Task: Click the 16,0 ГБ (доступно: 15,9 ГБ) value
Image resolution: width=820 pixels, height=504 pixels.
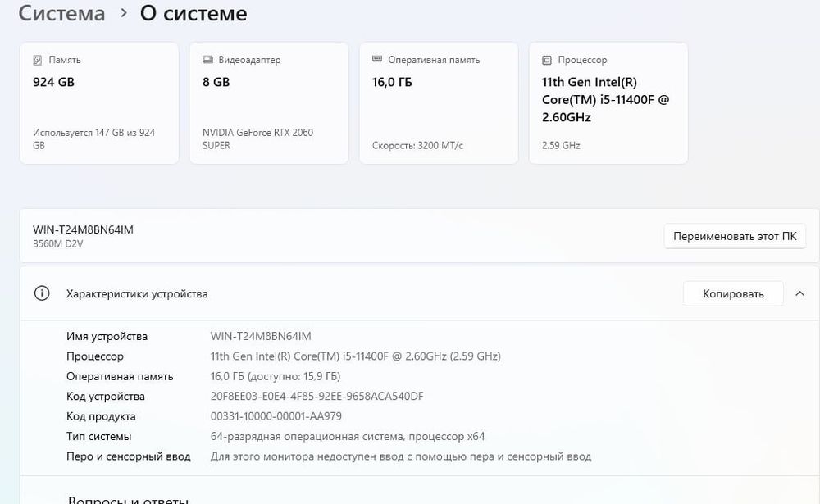Action: pyautogui.click(x=276, y=376)
